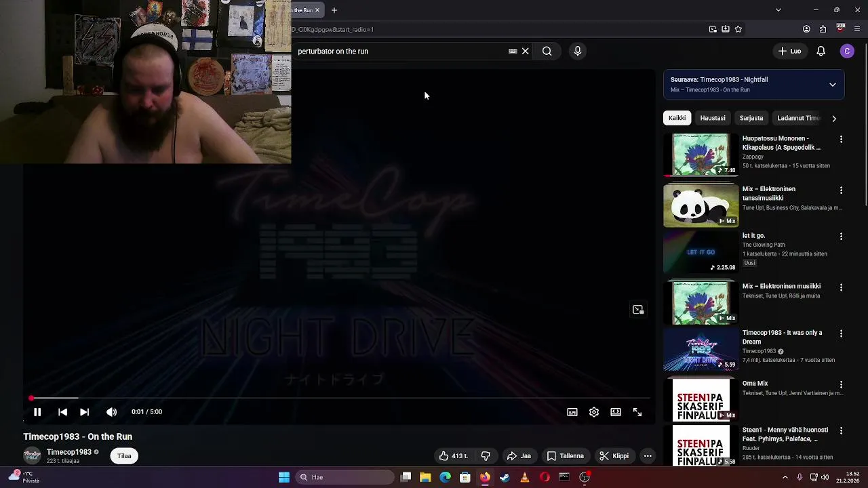The image size is (868, 488).
Task: Open picture-in-picture icon in address bar
Action: pyautogui.click(x=713, y=29)
